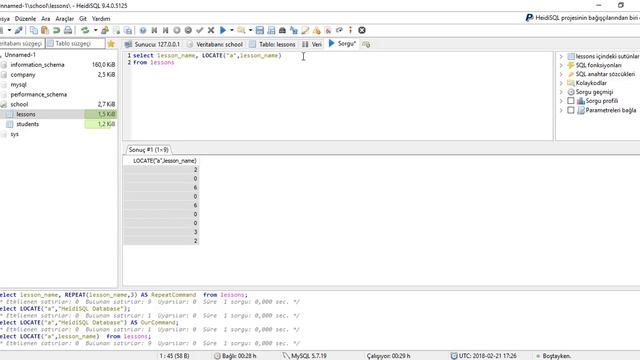Viewport: 640px width, 360px height.
Task: Expand the Kolaykodlar node
Action: [x=561, y=83]
